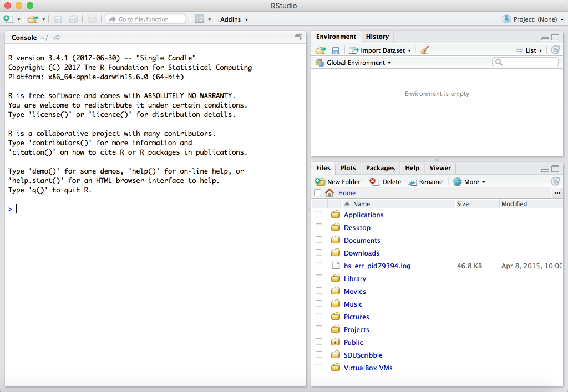568x392 pixels.
Task: Switch to the Plots tab
Action: point(348,168)
